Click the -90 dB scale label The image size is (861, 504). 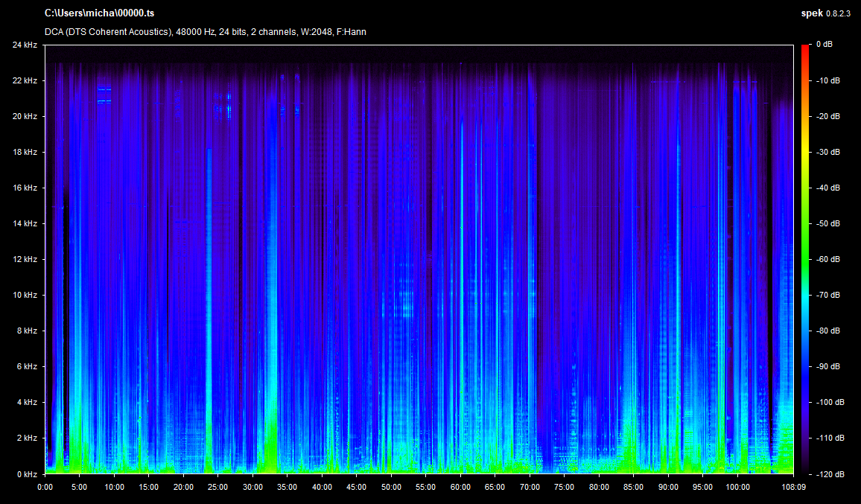point(827,367)
